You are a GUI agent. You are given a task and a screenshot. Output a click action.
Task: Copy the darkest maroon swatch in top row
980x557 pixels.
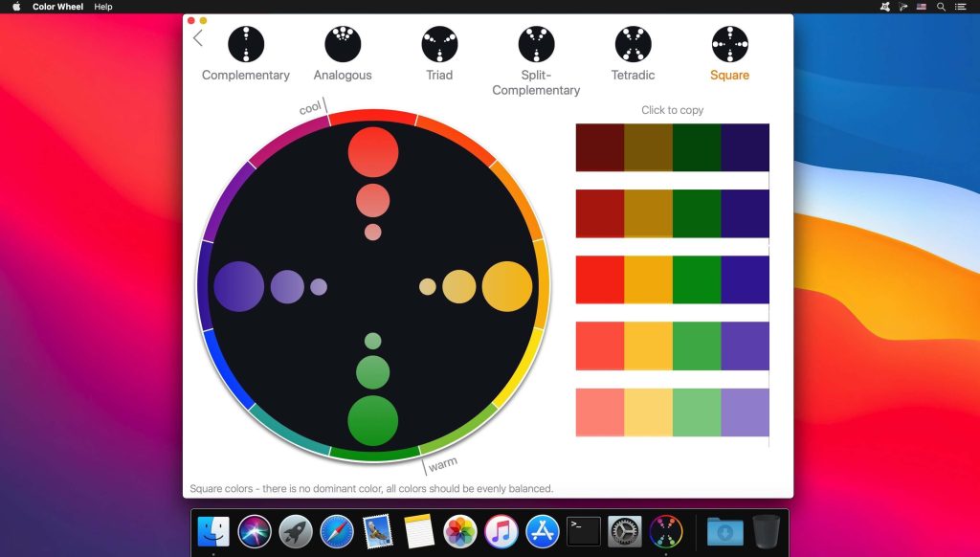(600, 147)
